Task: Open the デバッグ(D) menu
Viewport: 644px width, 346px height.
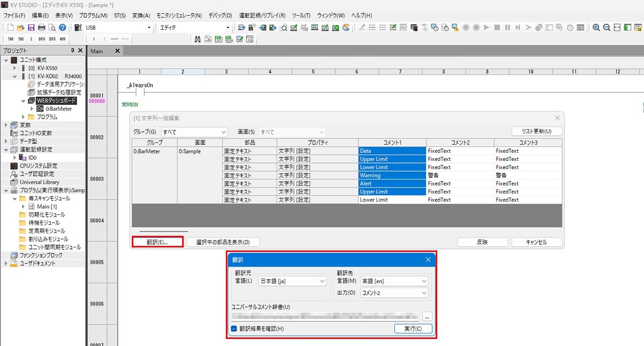Action: click(220, 16)
